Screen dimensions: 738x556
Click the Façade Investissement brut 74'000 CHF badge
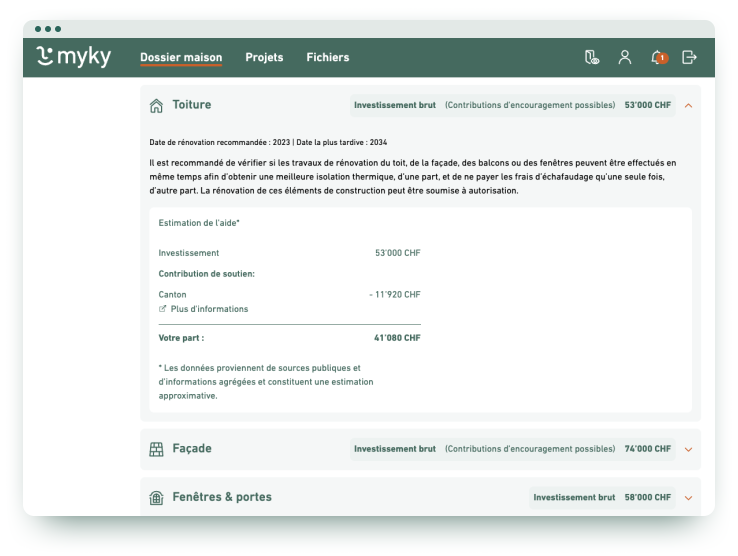point(513,449)
